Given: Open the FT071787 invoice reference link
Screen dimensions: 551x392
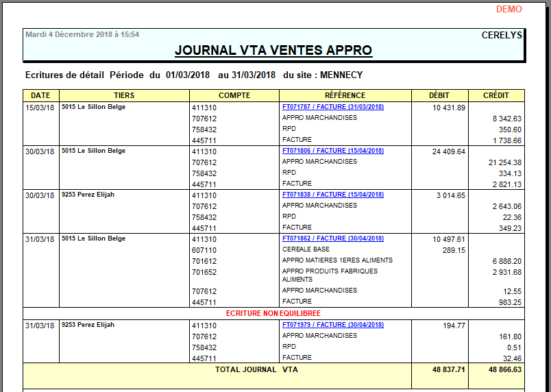Looking at the screenshot, I should (332, 107).
